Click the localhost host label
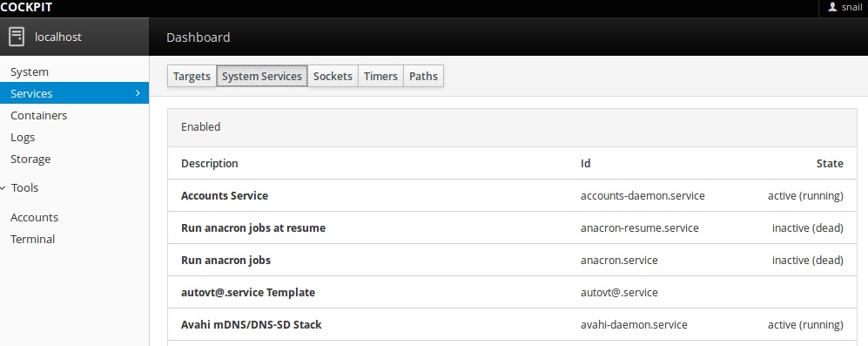 point(58,37)
